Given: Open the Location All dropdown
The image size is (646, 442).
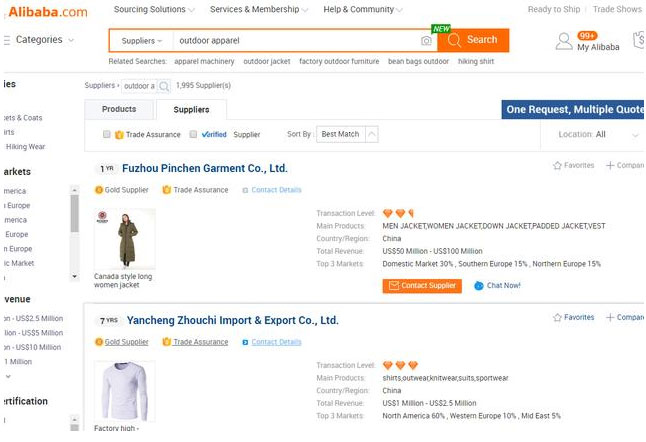Looking at the screenshot, I should 598,134.
